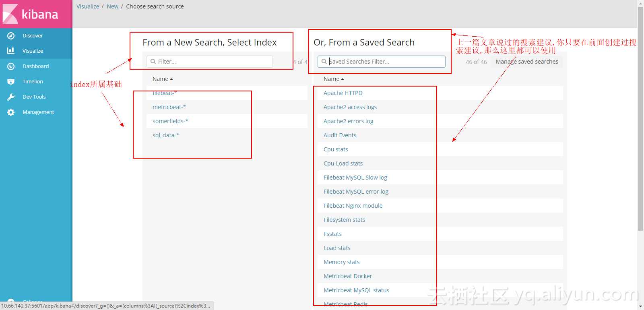Click the Timelion mask icon
The height and width of the screenshot is (310, 644).
point(11,81)
